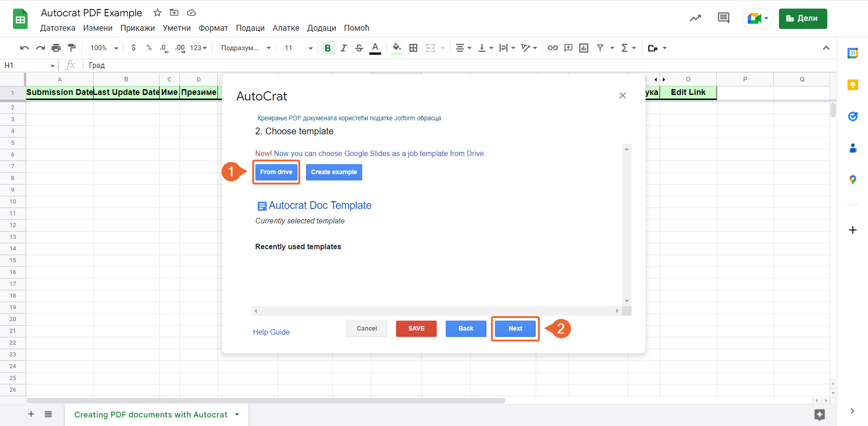The width and height of the screenshot is (868, 426).
Task: Add a new sheet
Action: (31, 414)
